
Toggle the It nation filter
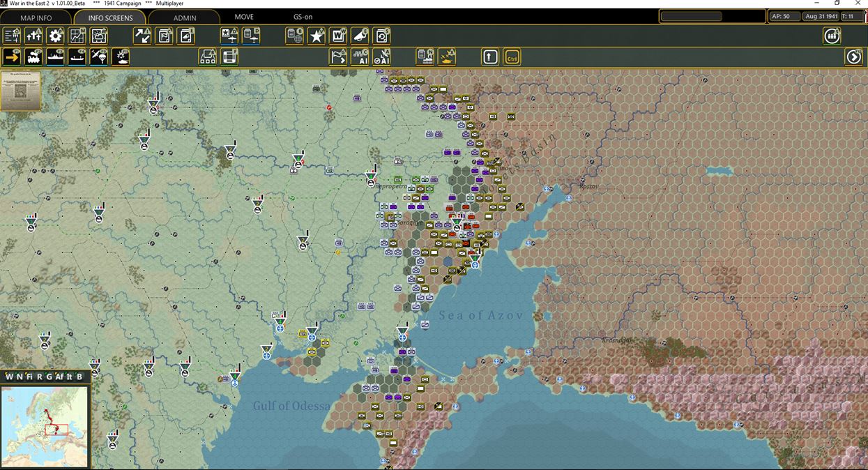click(x=70, y=377)
